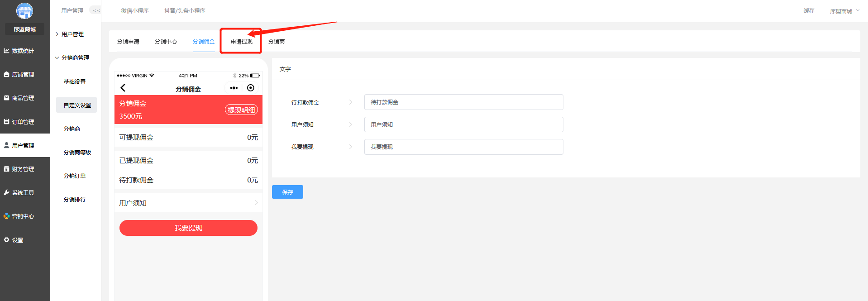
Task: Switch to the 分销申请 tab
Action: [128, 42]
